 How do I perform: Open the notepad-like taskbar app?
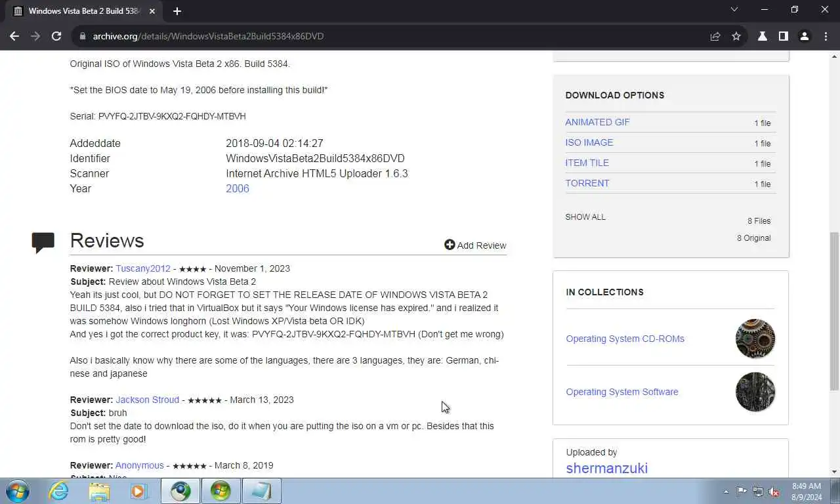tap(261, 491)
